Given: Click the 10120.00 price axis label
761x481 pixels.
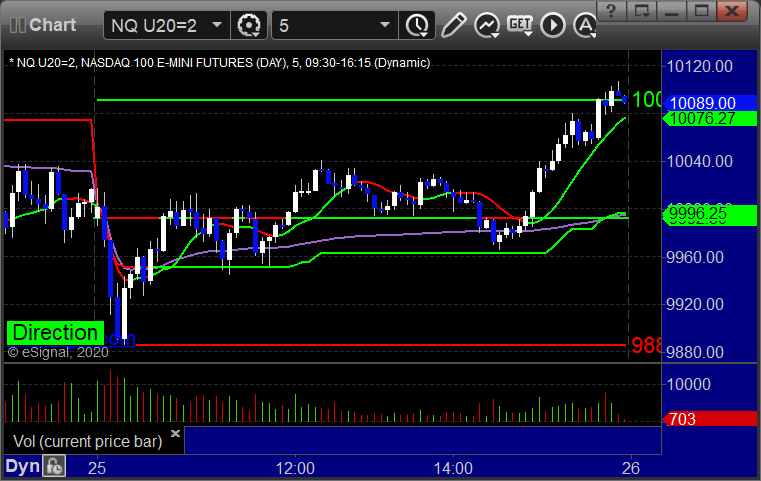Looking at the screenshot, I should pyautogui.click(x=699, y=66).
